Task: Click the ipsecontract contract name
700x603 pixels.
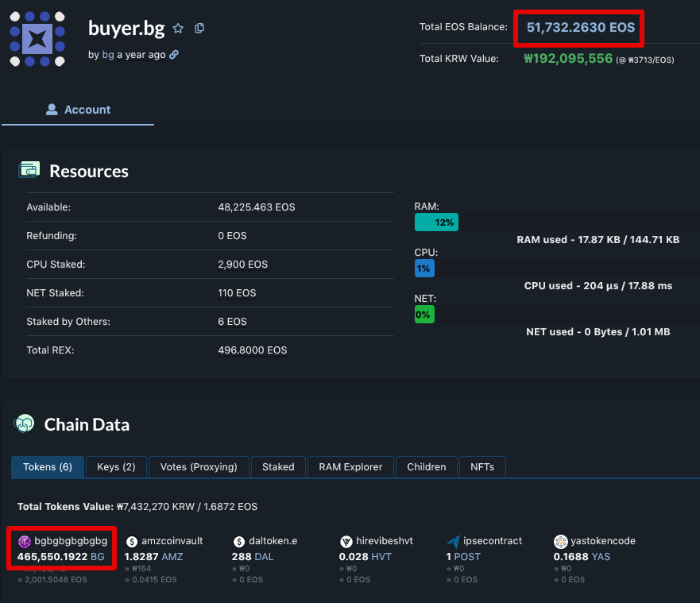Action: (493, 541)
